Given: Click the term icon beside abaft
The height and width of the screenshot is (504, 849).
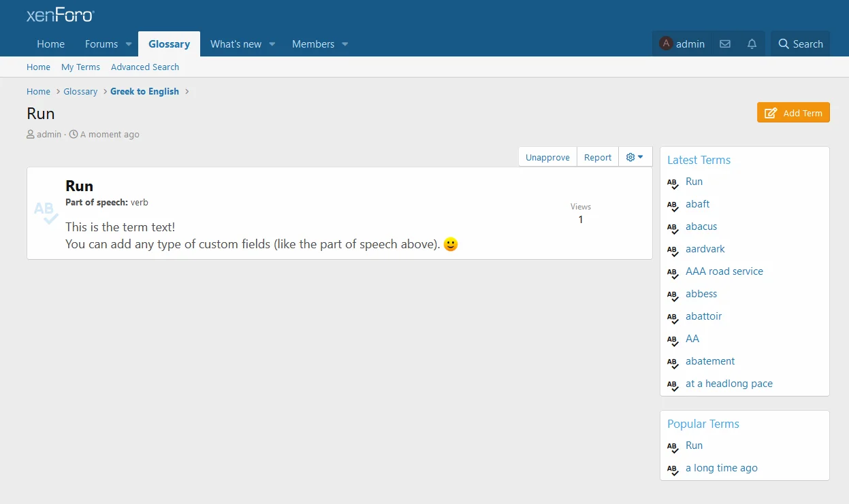Looking at the screenshot, I should coord(673,205).
